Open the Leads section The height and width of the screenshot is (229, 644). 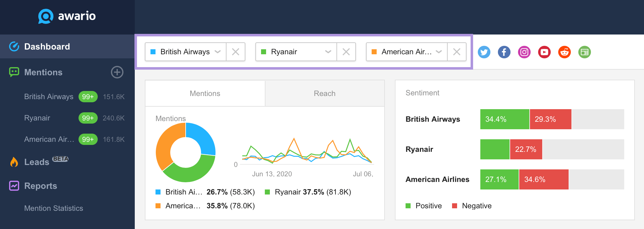37,162
